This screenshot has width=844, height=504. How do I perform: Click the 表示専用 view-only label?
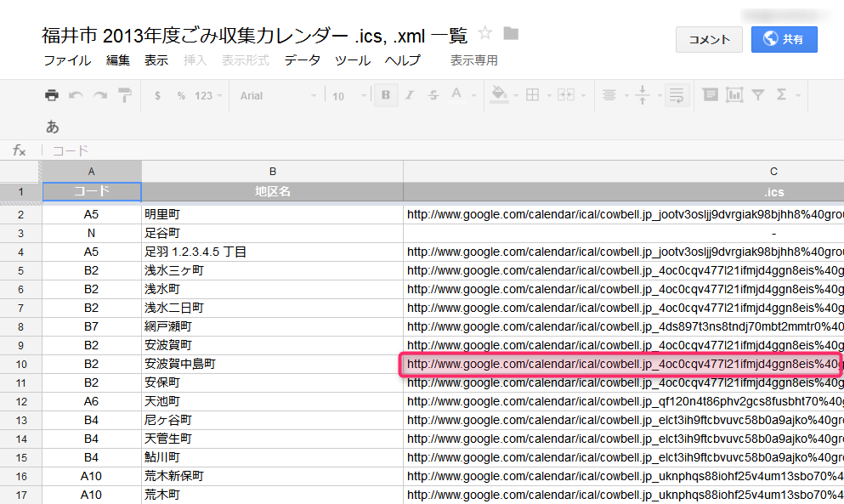coord(473,60)
